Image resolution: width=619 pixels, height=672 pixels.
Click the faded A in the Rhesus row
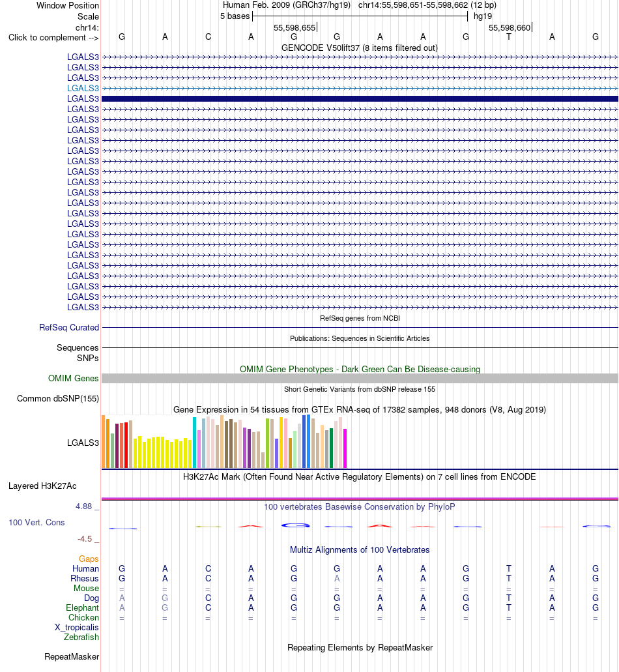[337, 579]
